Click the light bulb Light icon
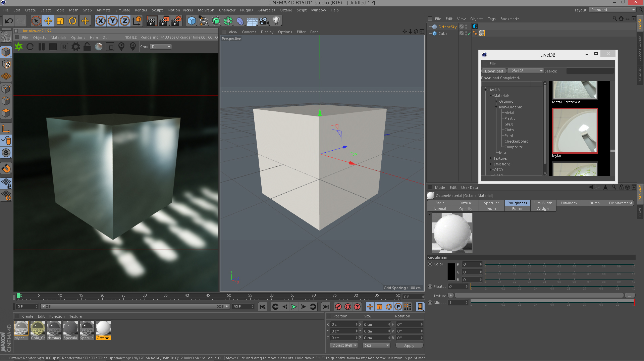 click(x=276, y=21)
